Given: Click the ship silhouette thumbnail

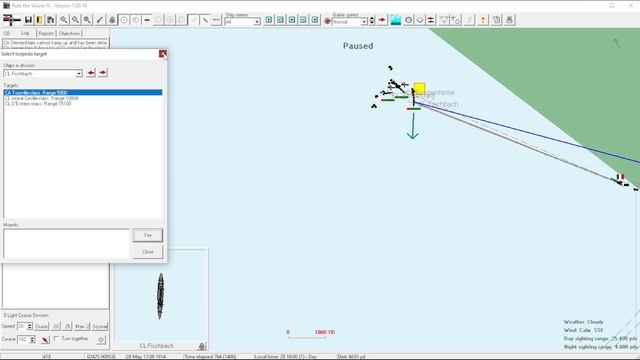Looking at the screenshot, I should tap(161, 296).
